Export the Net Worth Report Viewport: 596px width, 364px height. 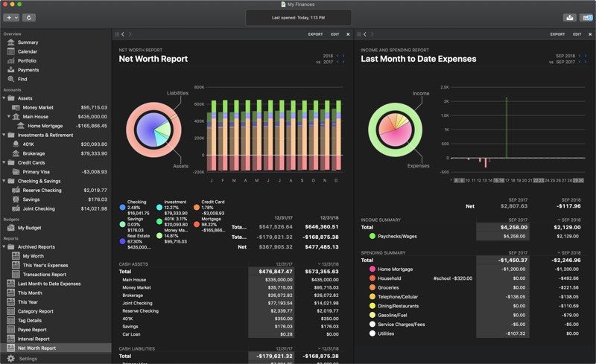(x=315, y=34)
